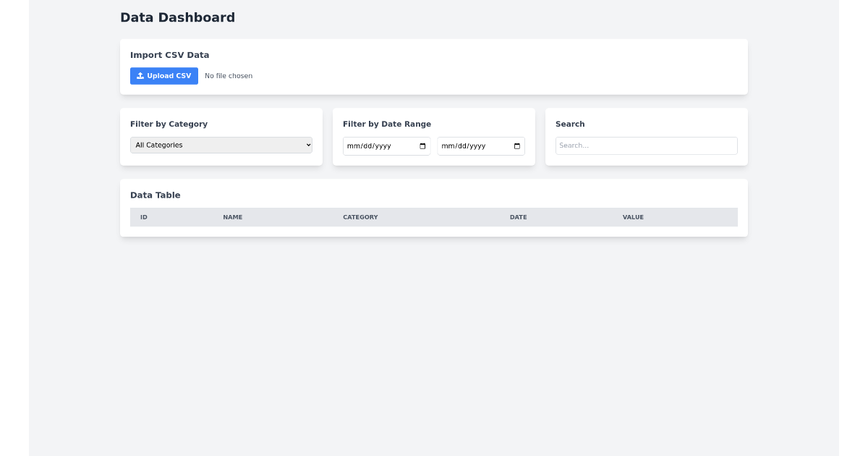Click the No file chosen label
This screenshot has height=456, width=868.
[229, 75]
